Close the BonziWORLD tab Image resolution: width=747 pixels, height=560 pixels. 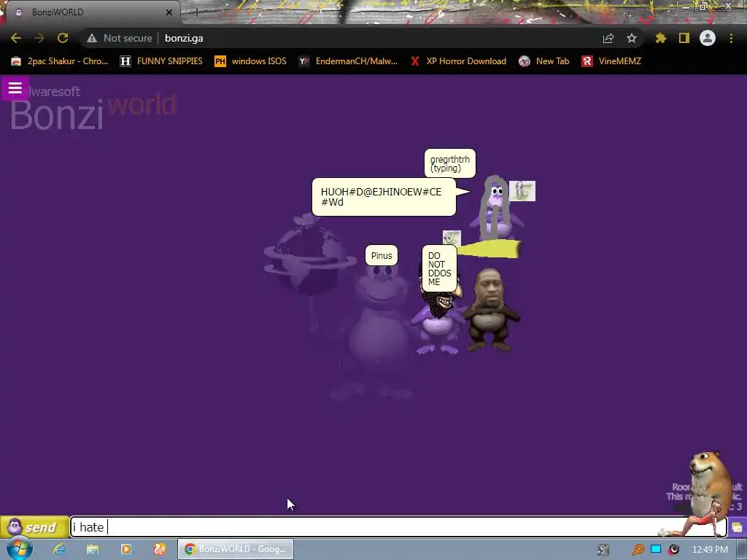click(x=169, y=12)
